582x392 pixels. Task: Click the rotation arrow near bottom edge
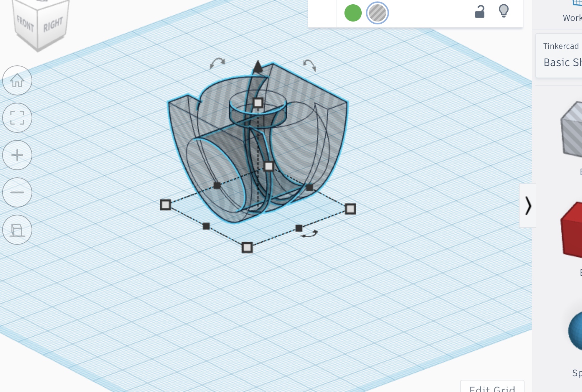coord(309,234)
